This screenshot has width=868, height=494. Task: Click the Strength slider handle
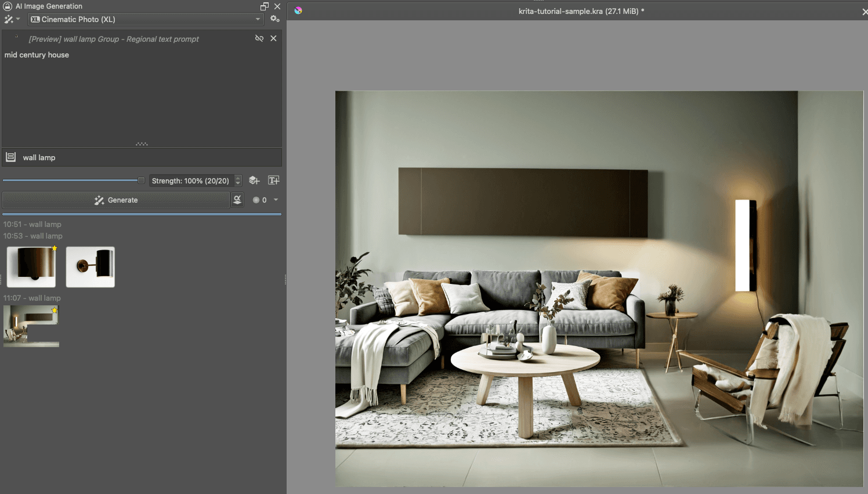(x=140, y=180)
